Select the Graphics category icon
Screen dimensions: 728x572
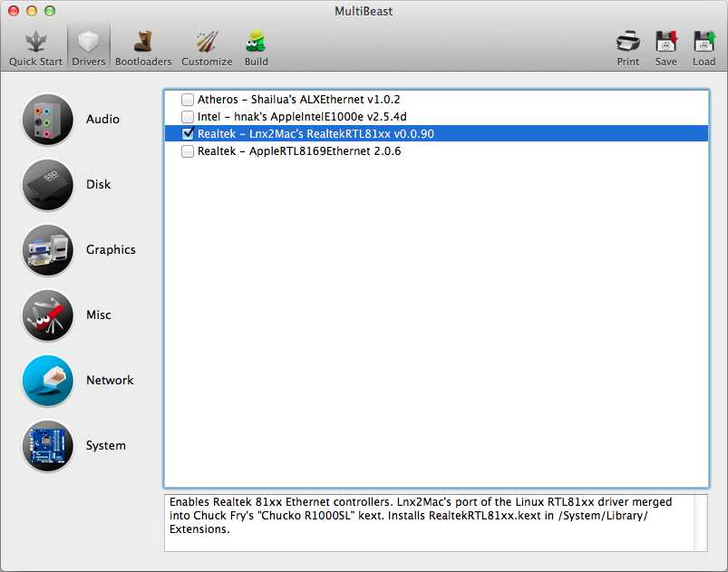click(x=48, y=250)
